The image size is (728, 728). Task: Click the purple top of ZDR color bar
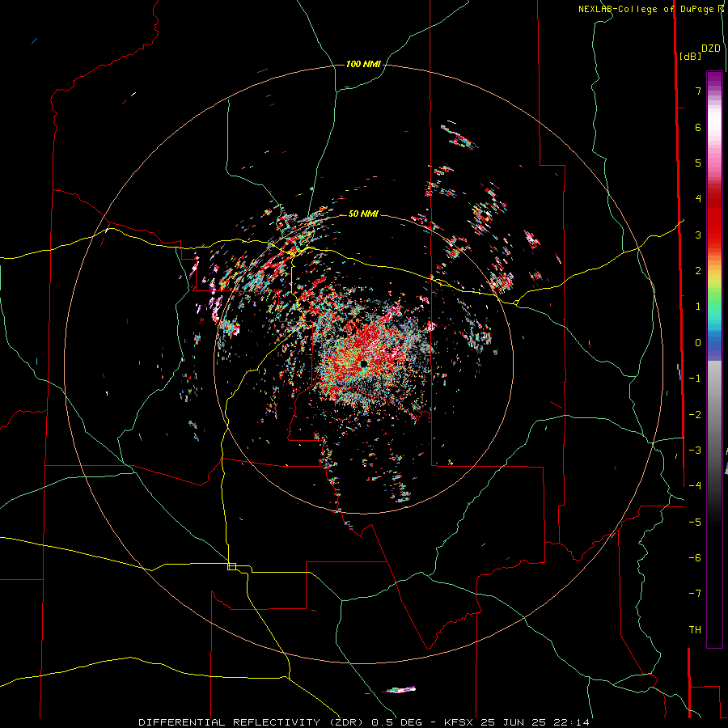point(714,79)
